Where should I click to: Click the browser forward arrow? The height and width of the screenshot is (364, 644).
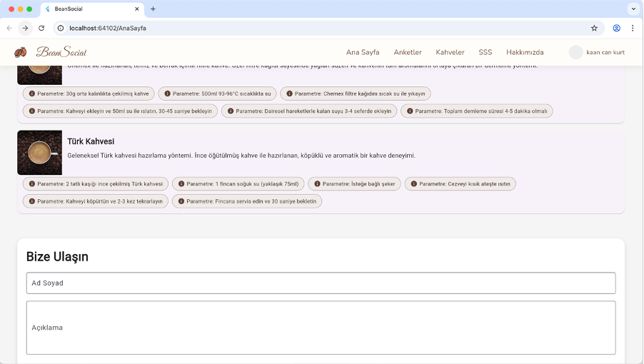(26, 28)
